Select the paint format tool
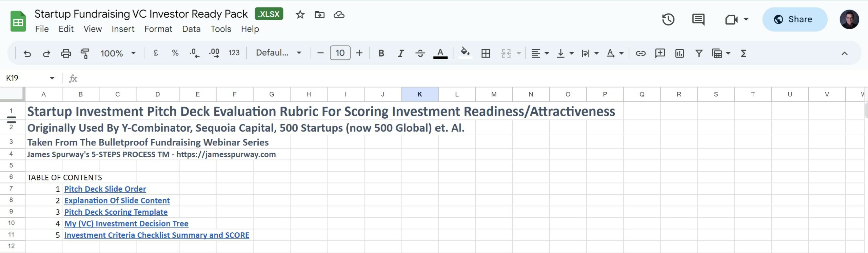Screen dimensions: 868x253 [x=85, y=53]
